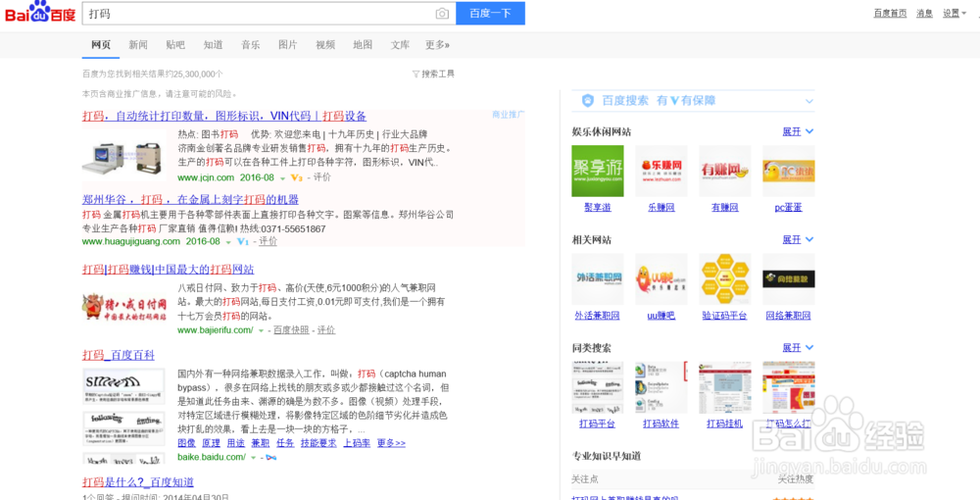
Task: Expand 百度搜索 有V有保障 banner chevron
Action: 809,101
